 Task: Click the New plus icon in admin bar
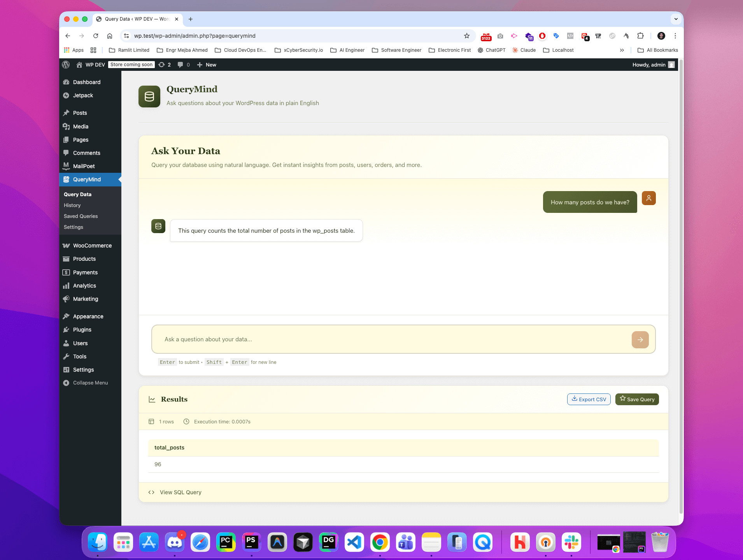pyautogui.click(x=199, y=65)
